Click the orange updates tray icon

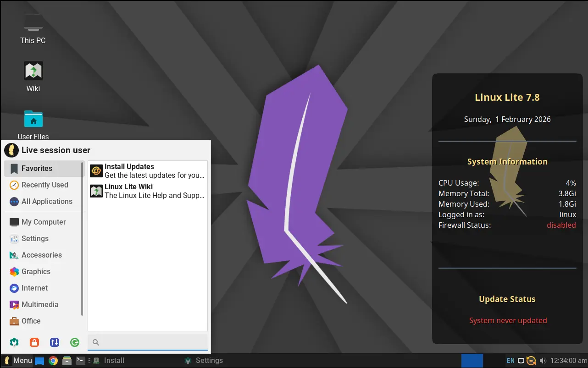point(531,361)
